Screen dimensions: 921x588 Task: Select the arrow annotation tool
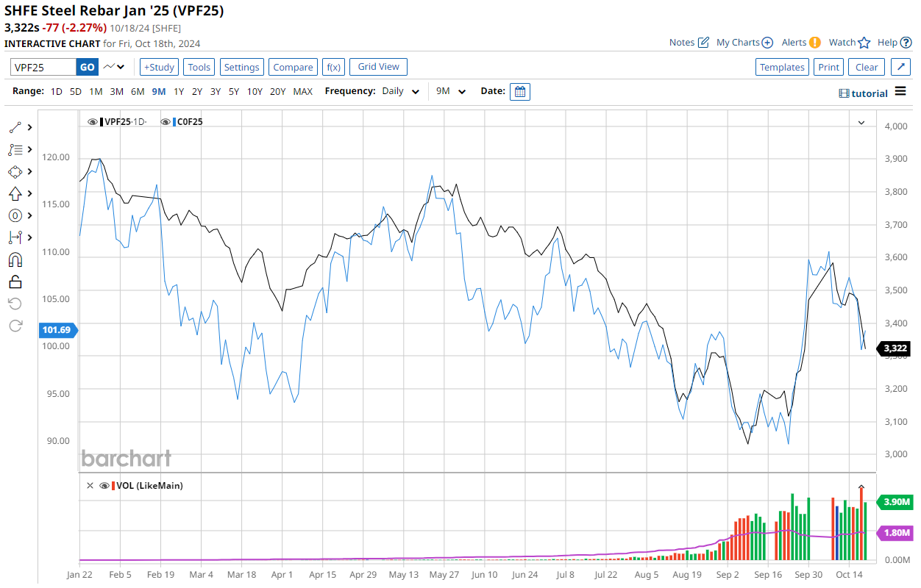15,193
